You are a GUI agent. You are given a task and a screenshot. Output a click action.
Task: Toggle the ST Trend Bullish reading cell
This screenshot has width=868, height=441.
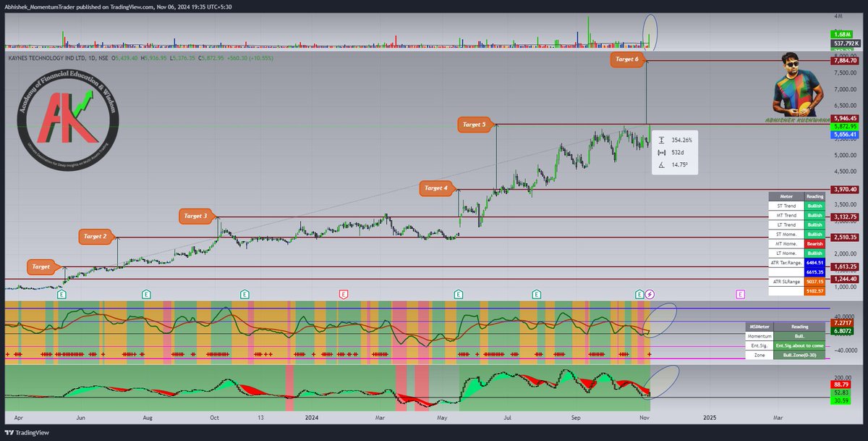[814, 206]
